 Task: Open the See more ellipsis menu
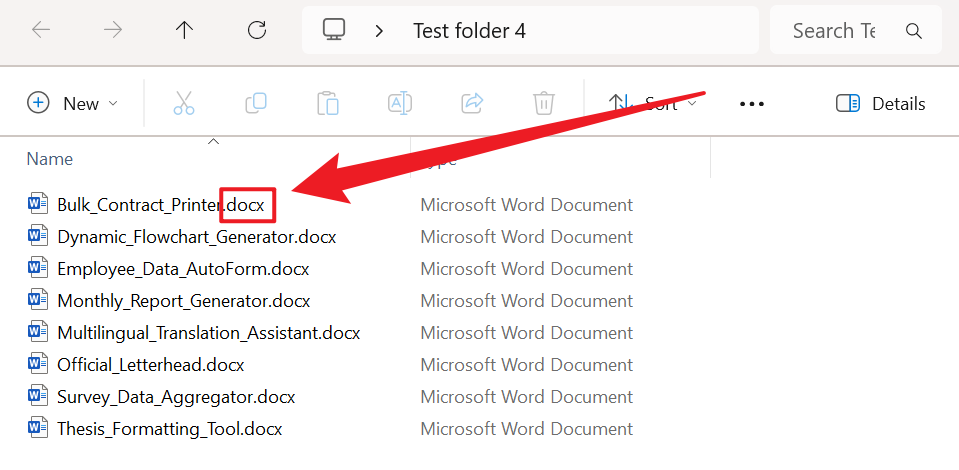(x=752, y=103)
